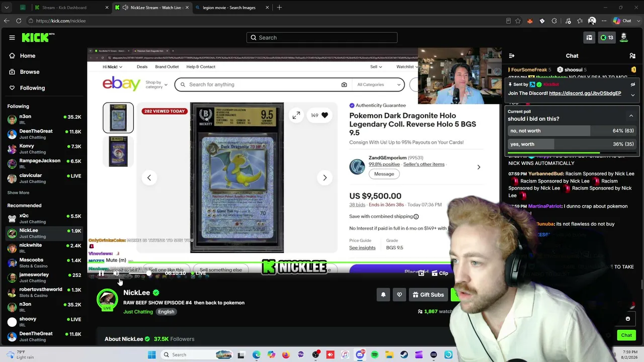This screenshot has height=362, width=644.
Task: Open the Windows Start menu
Action: (151, 355)
